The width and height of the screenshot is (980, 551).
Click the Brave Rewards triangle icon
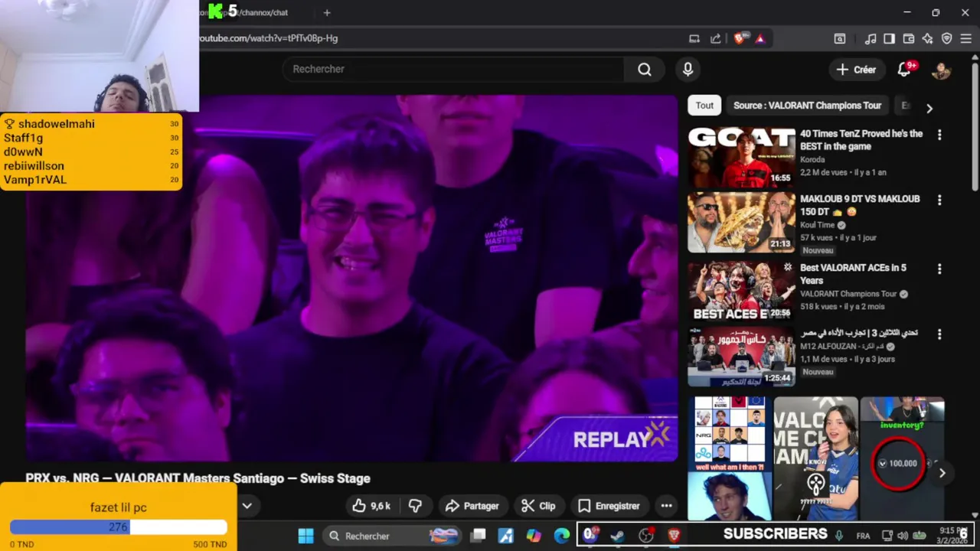pyautogui.click(x=760, y=38)
